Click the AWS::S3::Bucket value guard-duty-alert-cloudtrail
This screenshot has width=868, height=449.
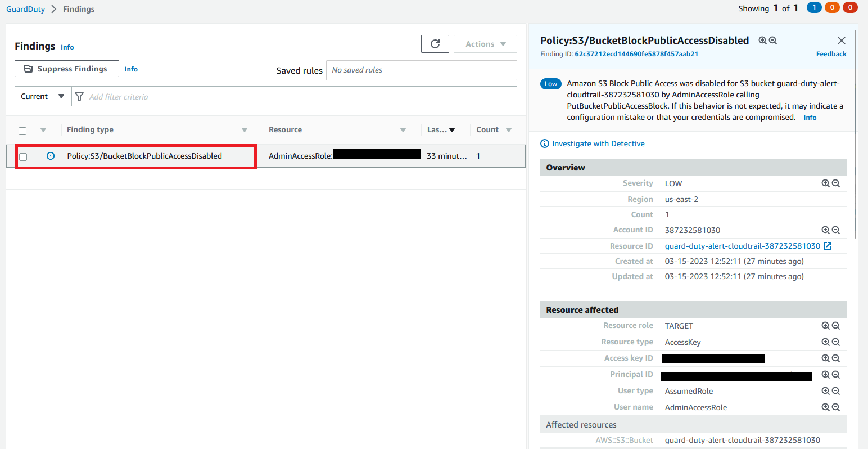(x=743, y=440)
